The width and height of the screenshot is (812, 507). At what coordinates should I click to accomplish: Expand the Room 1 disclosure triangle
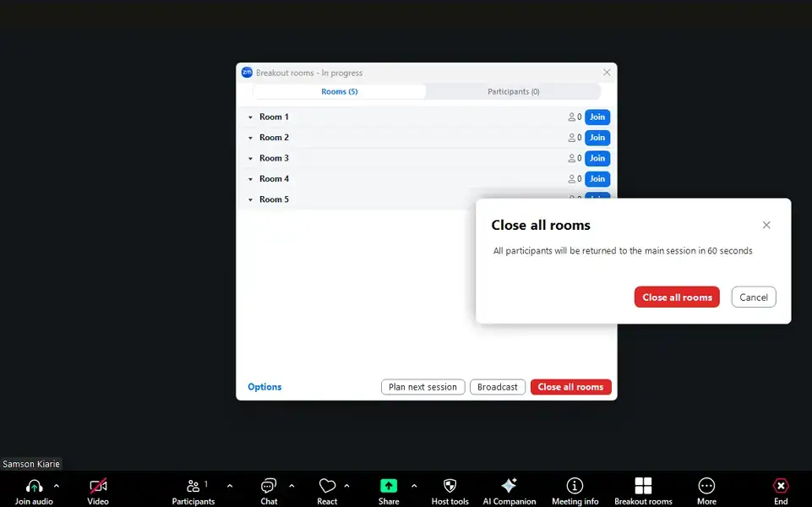click(x=250, y=117)
